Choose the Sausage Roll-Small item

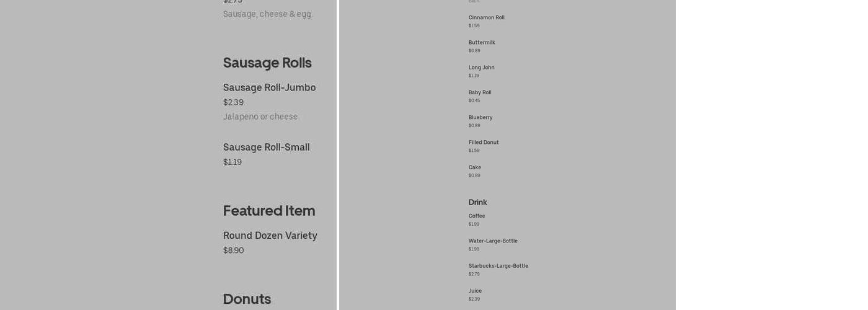(x=266, y=148)
